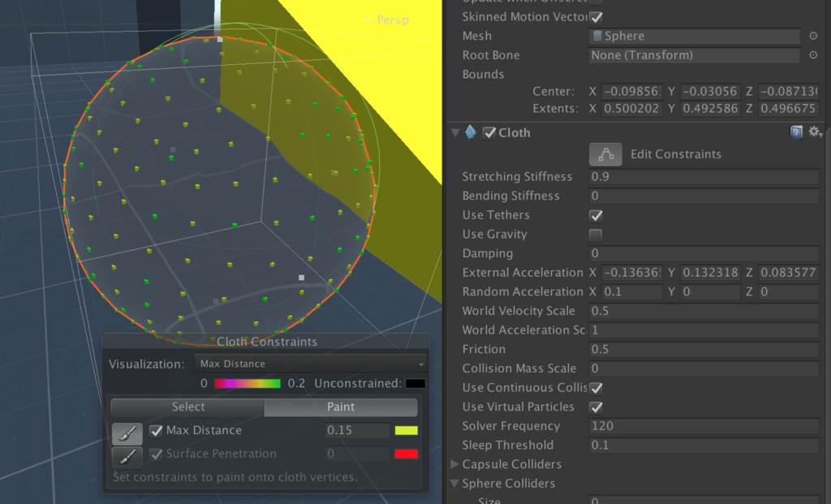Image resolution: width=831 pixels, height=504 pixels.
Task: Click Bounds Extents Y field
Action: tap(710, 109)
